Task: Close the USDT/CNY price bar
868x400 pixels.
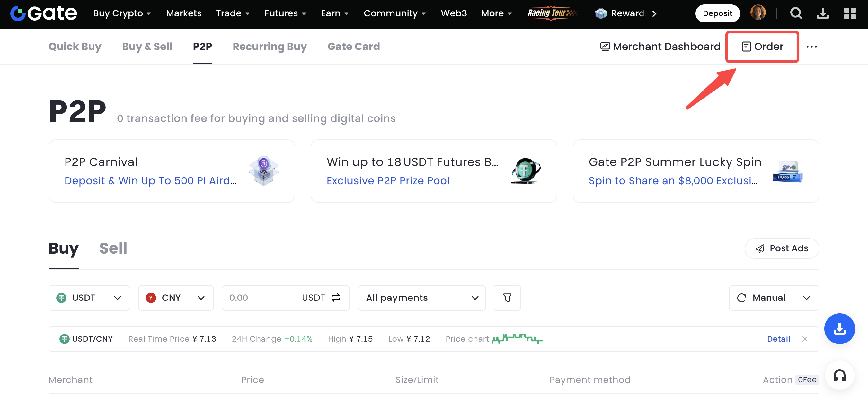Action: [x=805, y=339]
